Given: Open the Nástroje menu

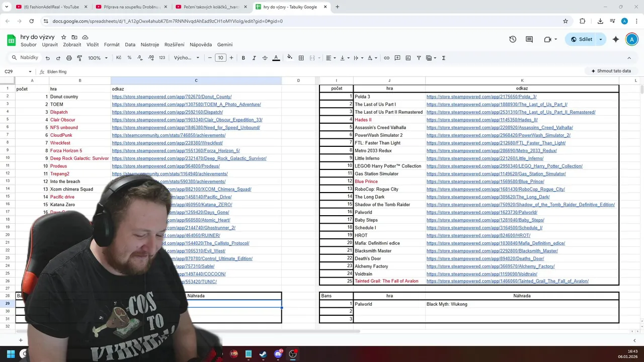Looking at the screenshot, I should [x=150, y=45].
